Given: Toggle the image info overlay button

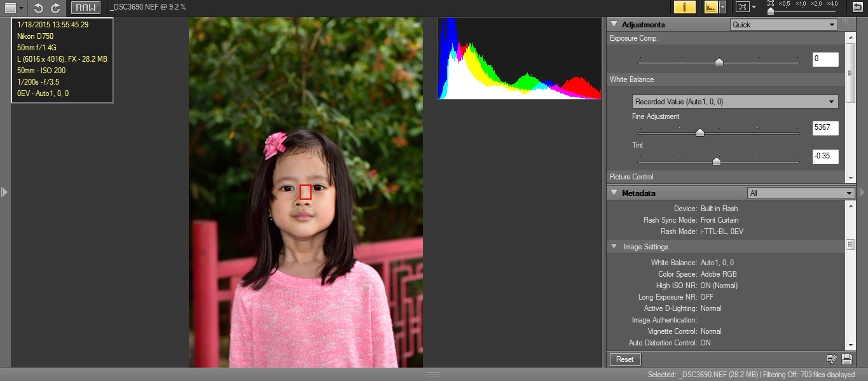Looking at the screenshot, I should click(684, 7).
